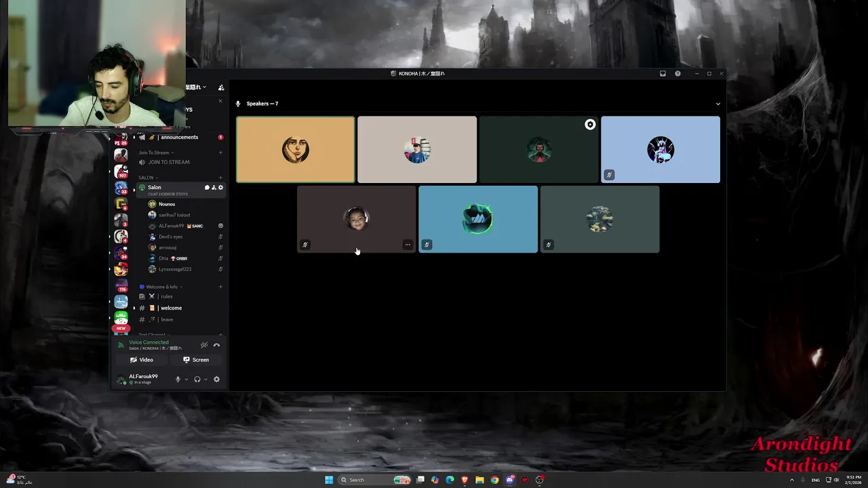
Task: Open server invite icon beside server name
Action: coord(221,87)
